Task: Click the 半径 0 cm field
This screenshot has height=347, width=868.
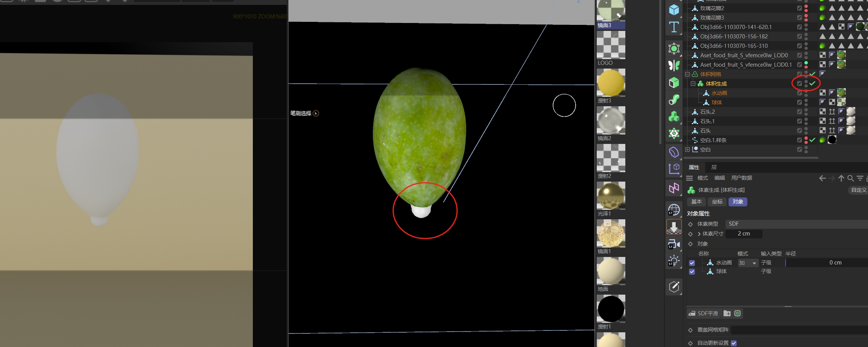Action: coord(826,263)
